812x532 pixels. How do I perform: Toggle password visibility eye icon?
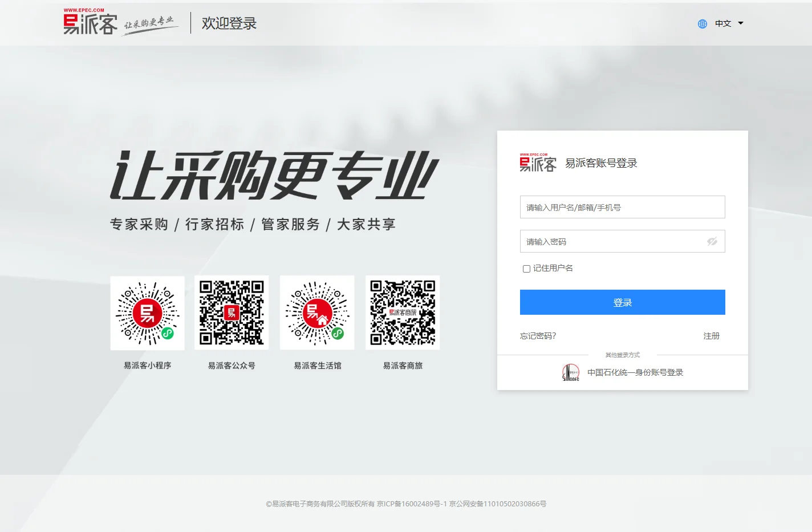[x=712, y=242]
